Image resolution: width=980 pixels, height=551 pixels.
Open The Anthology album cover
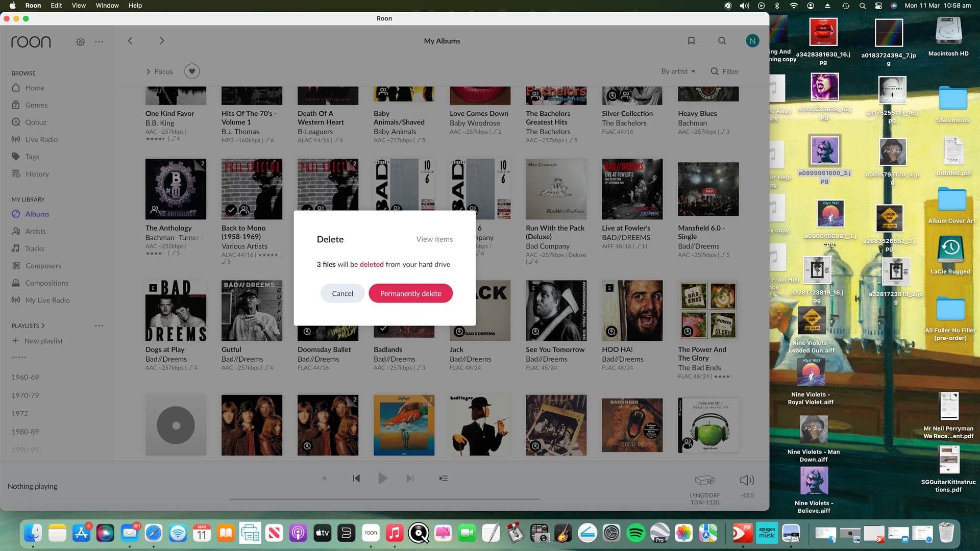click(176, 189)
